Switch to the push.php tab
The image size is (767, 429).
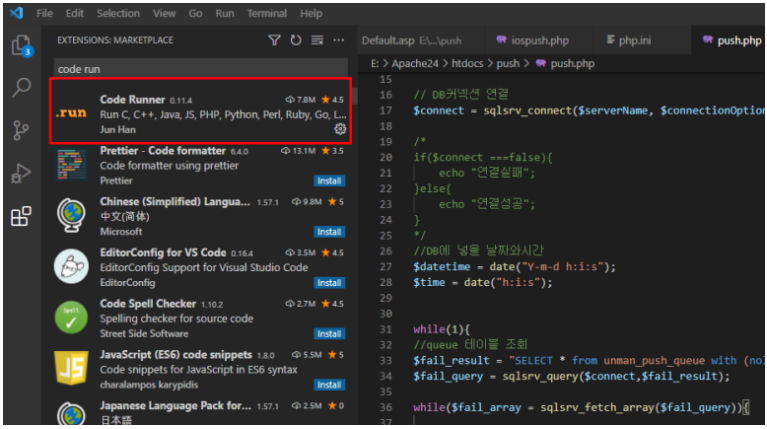729,41
